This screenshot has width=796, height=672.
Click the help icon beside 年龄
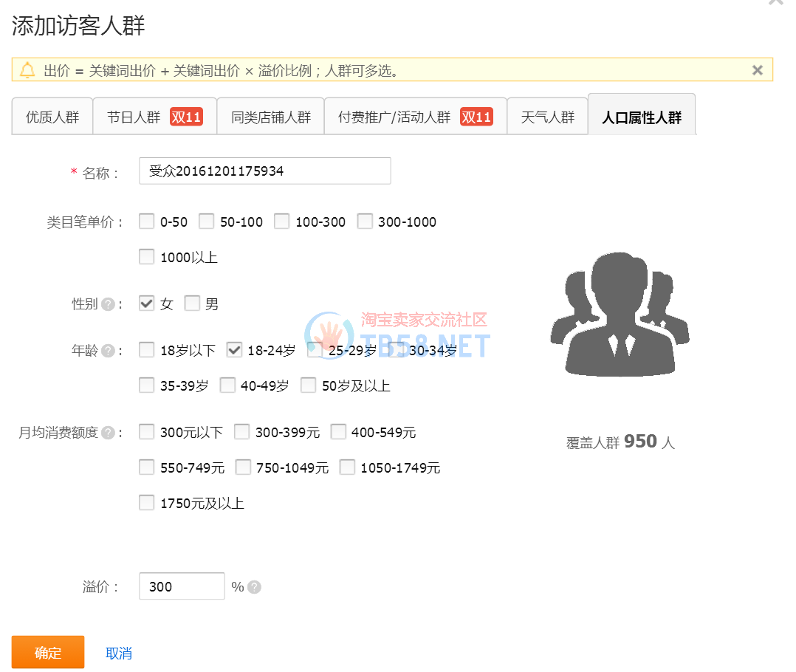108,351
